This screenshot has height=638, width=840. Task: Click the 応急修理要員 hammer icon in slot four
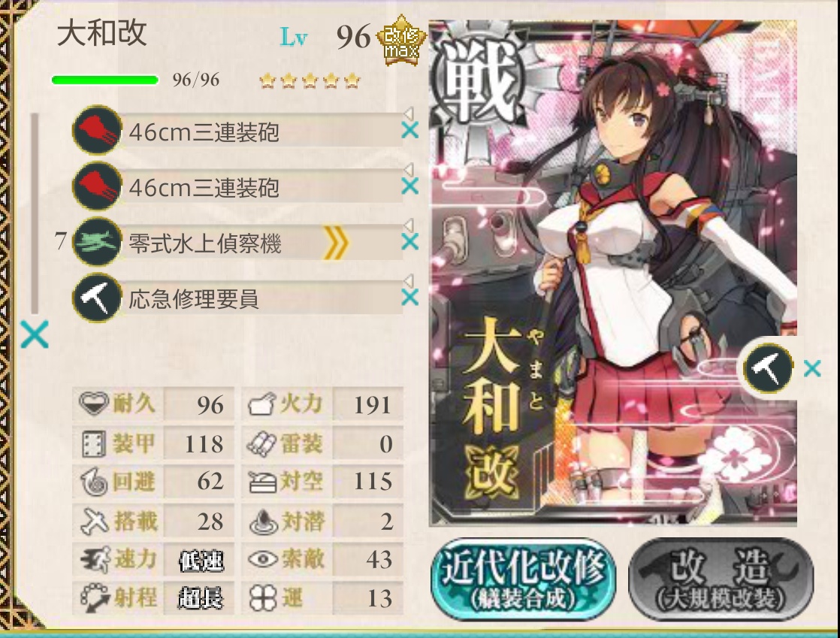click(x=98, y=298)
